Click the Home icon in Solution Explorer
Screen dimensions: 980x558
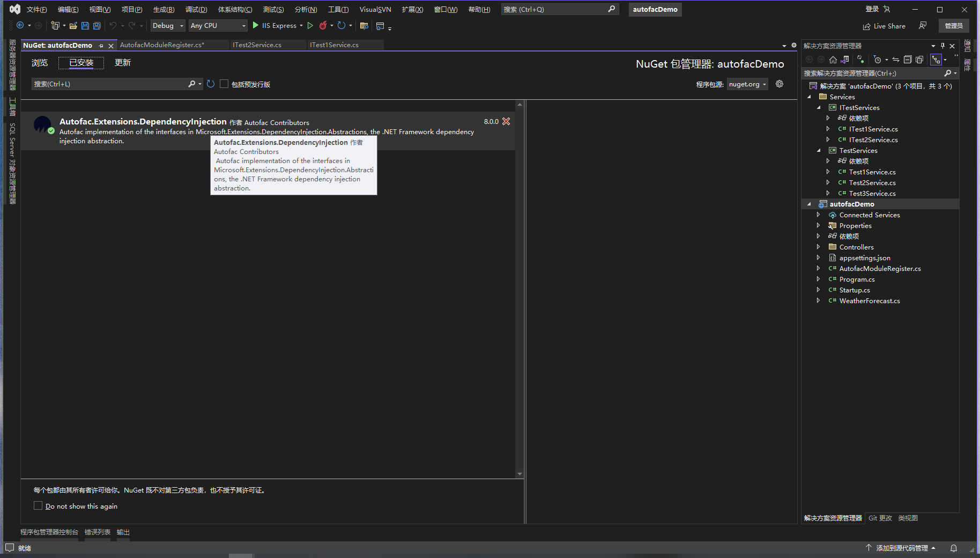[833, 60]
